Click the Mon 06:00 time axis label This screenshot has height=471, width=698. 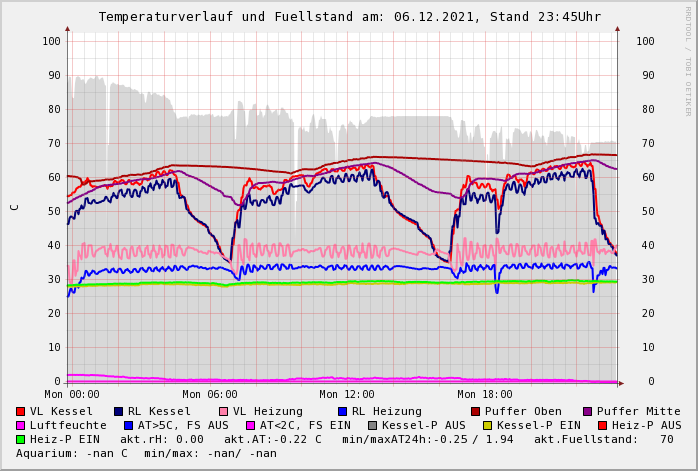210,394
